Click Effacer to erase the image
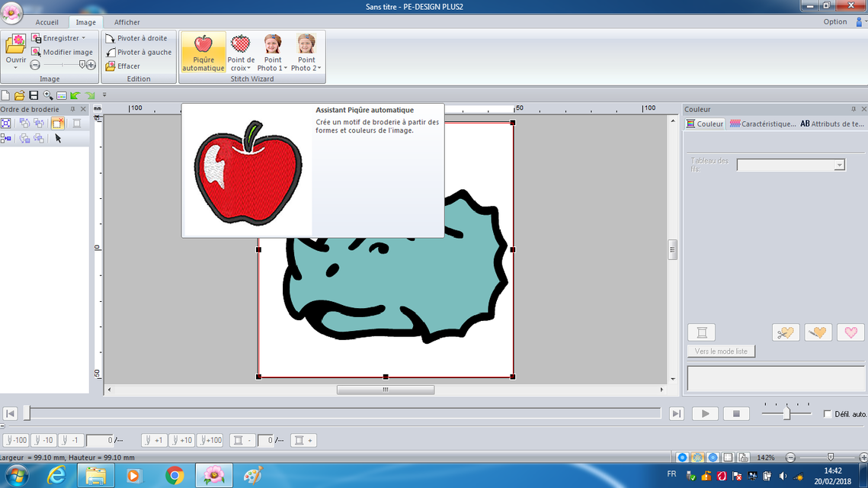The width and height of the screenshot is (868, 488). [111, 66]
